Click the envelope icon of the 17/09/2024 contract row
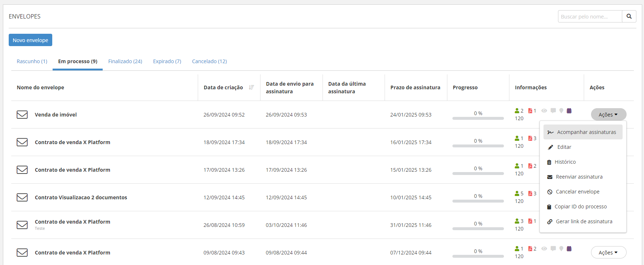The width and height of the screenshot is (644, 265). [22, 170]
